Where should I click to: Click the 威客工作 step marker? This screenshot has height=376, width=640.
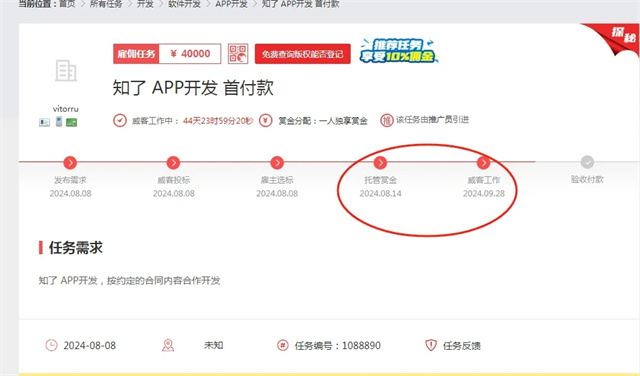point(484,162)
